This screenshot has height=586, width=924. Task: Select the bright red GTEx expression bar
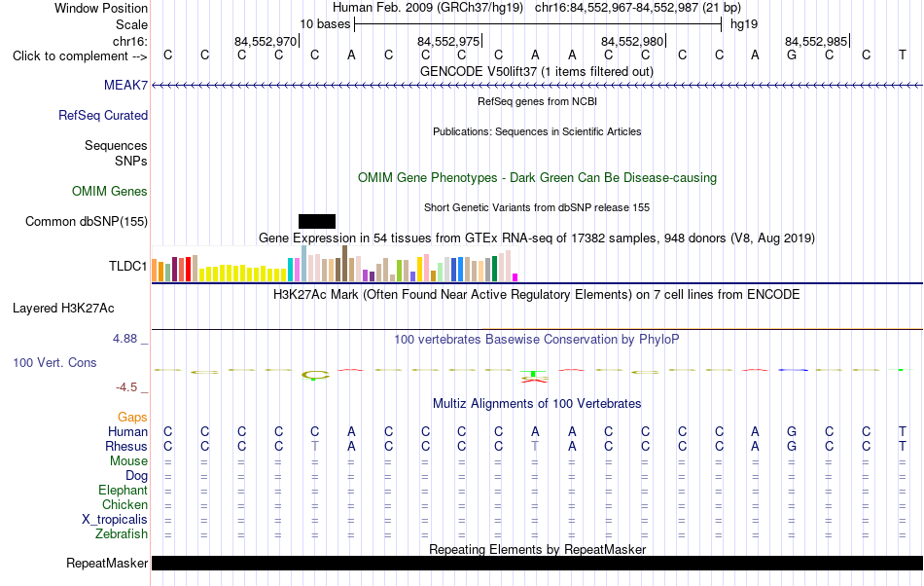point(189,269)
